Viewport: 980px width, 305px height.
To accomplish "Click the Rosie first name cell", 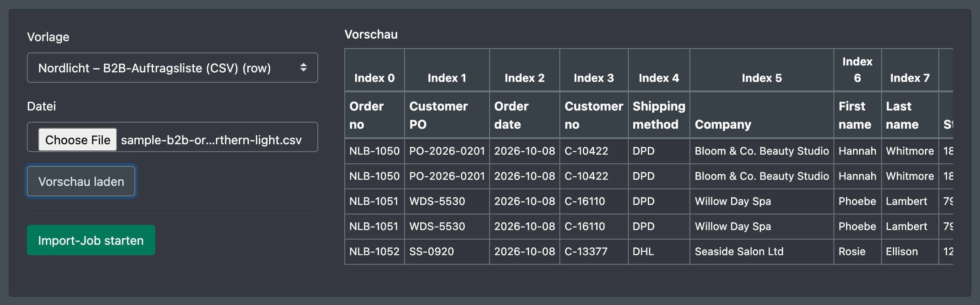I will click(x=858, y=252).
